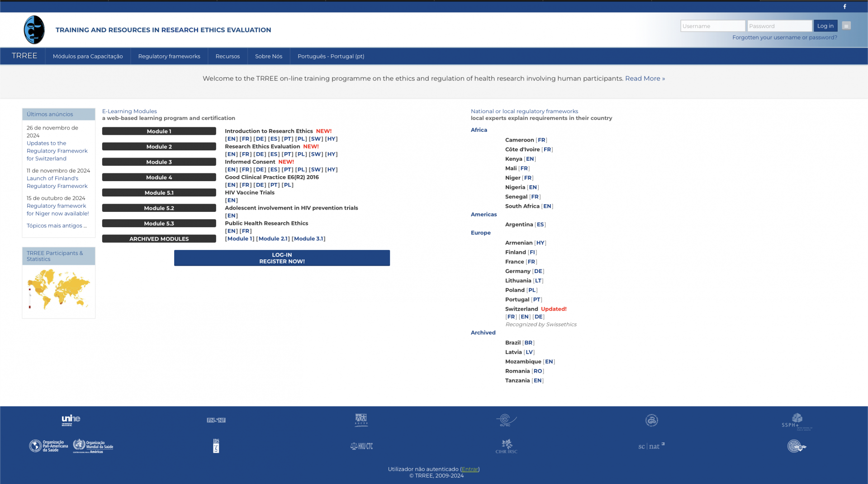Click the LOG-IN REGISTER NOW! button
Viewport: 868px width, 484px height.
click(282, 258)
